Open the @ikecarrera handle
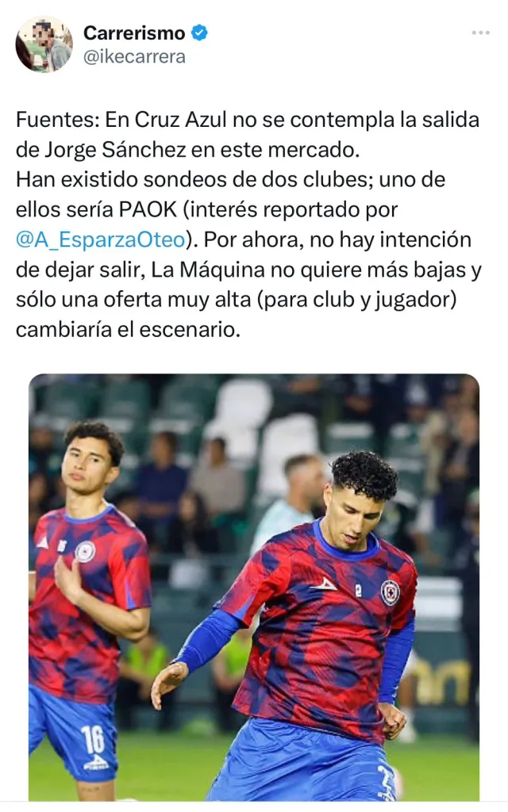This screenshot has height=812, width=508. point(134,56)
